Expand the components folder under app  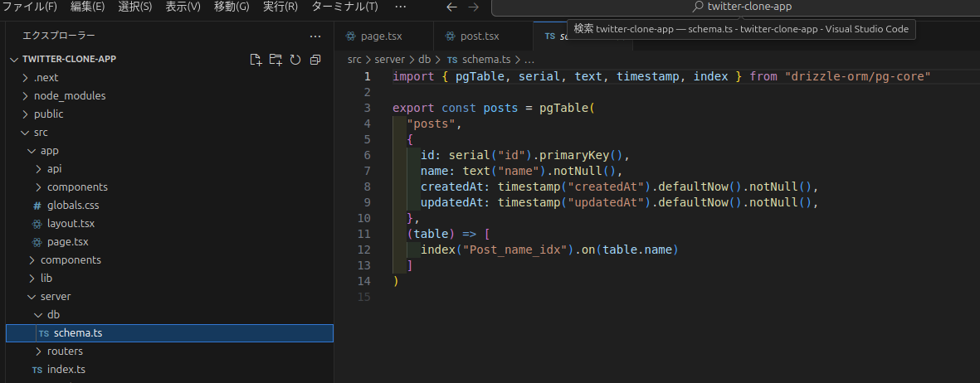coord(170,187)
